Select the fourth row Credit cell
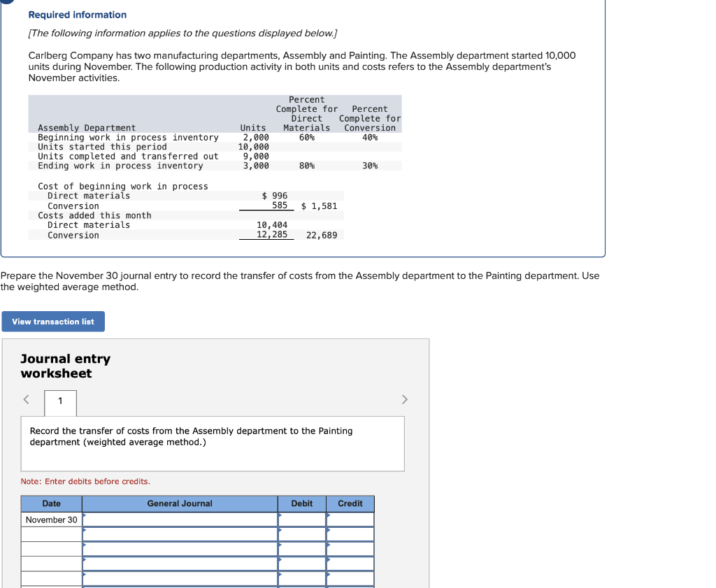 pyautogui.click(x=350, y=564)
